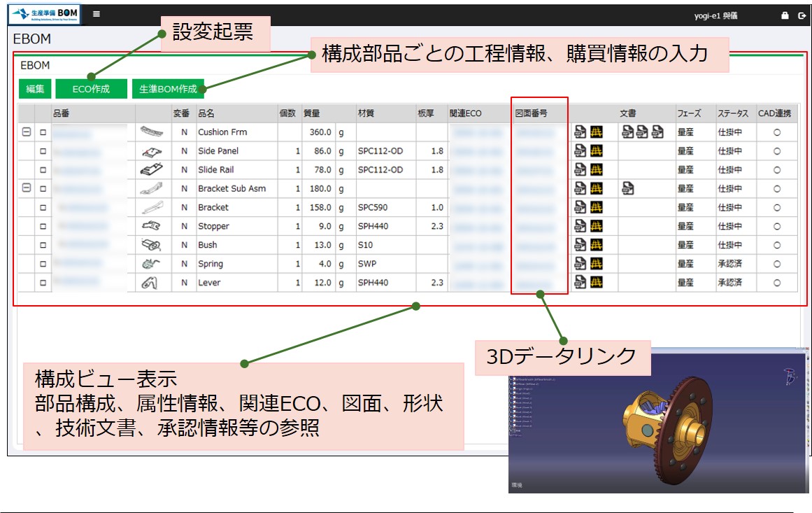Open document icon in Bracket Sub Asm 文書 column

tap(627, 188)
